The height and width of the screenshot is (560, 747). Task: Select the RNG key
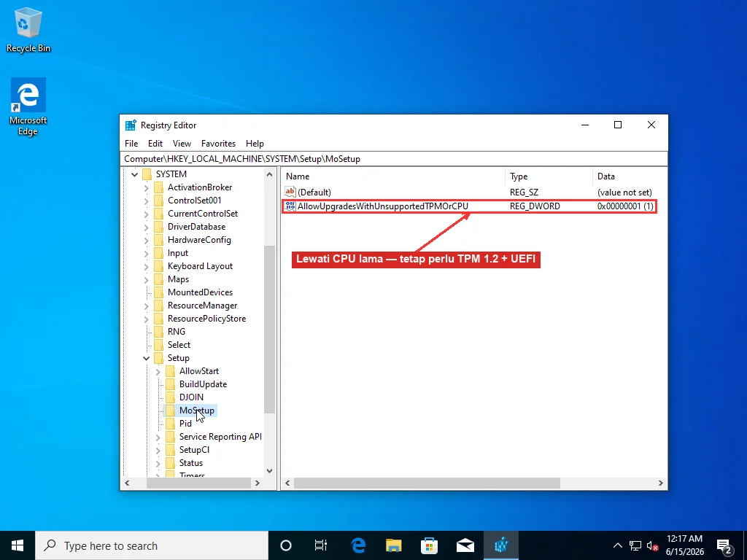click(177, 332)
